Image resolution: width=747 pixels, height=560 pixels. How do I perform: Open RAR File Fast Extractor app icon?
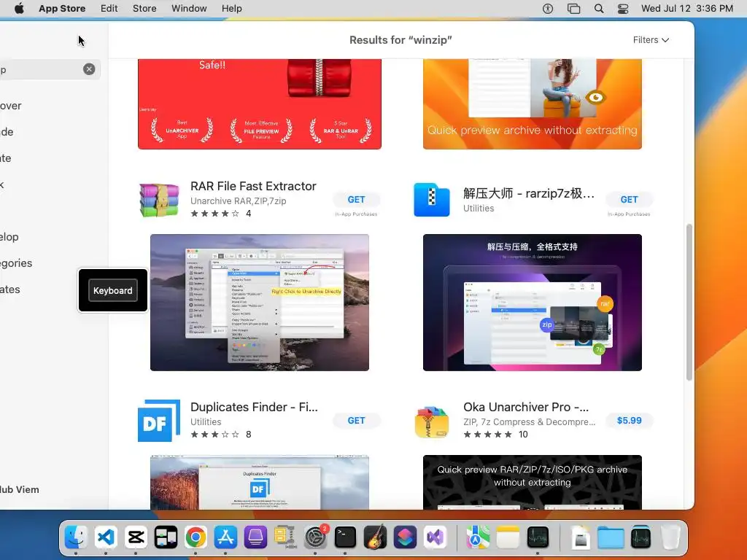pos(159,200)
